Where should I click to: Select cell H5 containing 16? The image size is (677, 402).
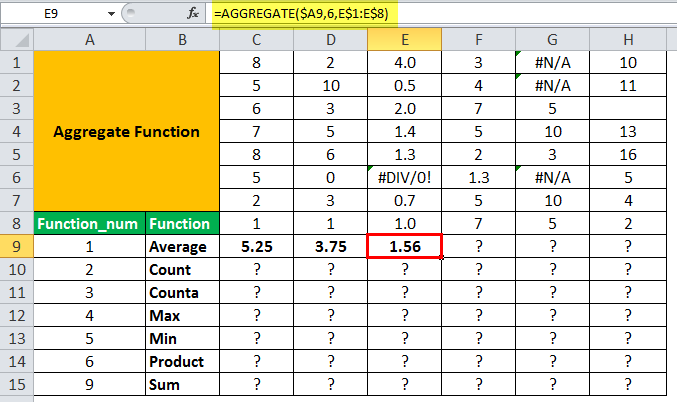628,155
